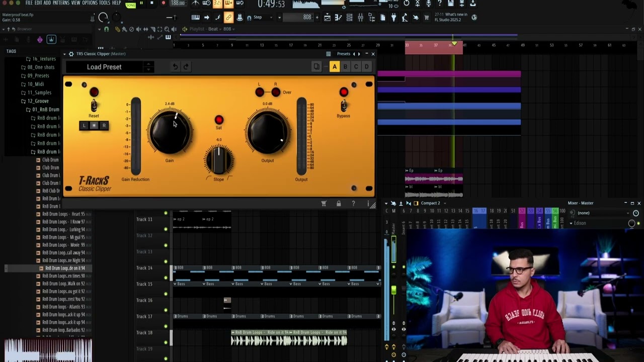Open the playlist view icon
The image size is (644, 362).
click(327, 18)
